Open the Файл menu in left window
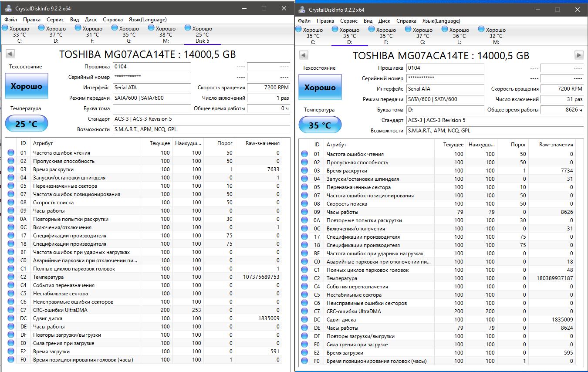This screenshot has height=372, width=588. click(x=11, y=20)
